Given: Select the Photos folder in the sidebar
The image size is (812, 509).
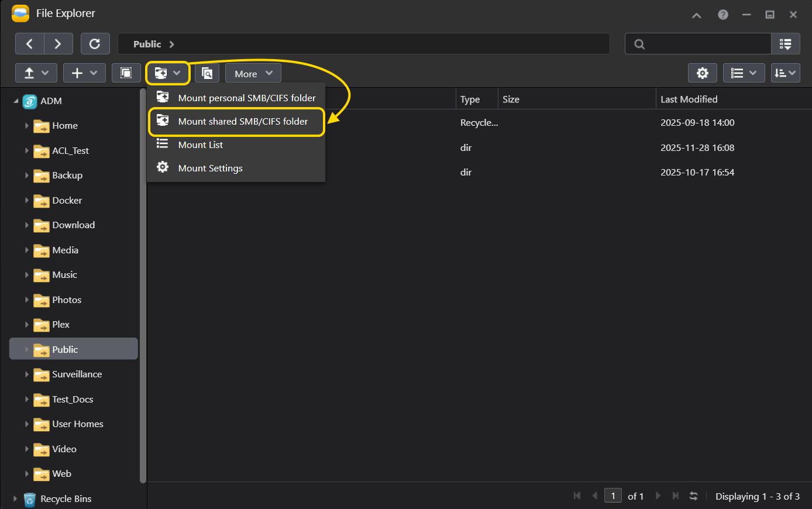Looking at the screenshot, I should (x=67, y=300).
